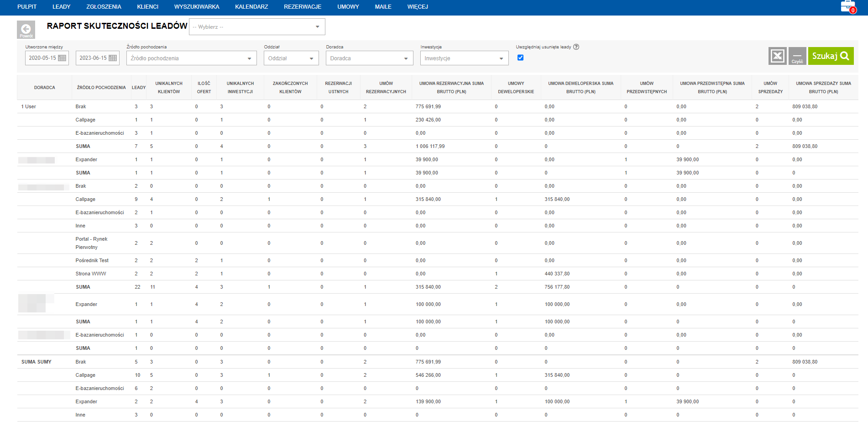The width and height of the screenshot is (868, 422).
Task: Open ZGŁOSZENIA menu item
Action: pyautogui.click(x=104, y=7)
